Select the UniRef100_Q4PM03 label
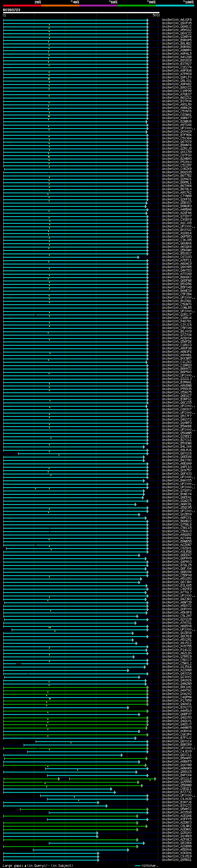Image resolution: width=197 pixels, height=868 pixels. point(177,562)
